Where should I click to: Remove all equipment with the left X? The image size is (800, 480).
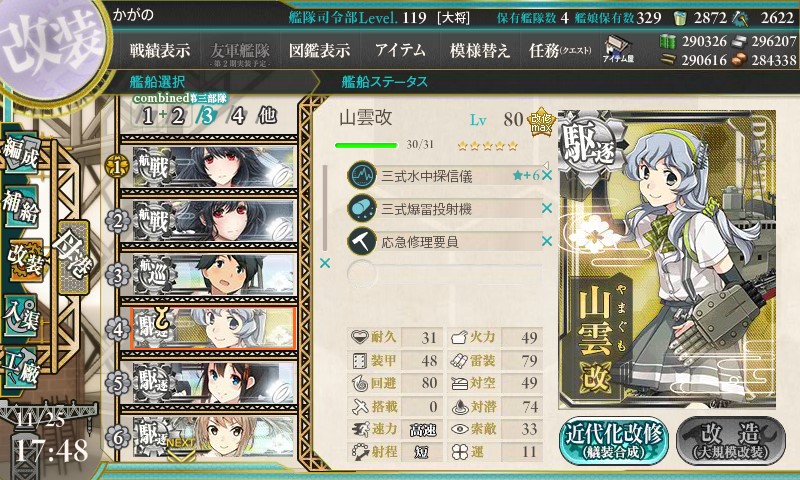[324, 263]
